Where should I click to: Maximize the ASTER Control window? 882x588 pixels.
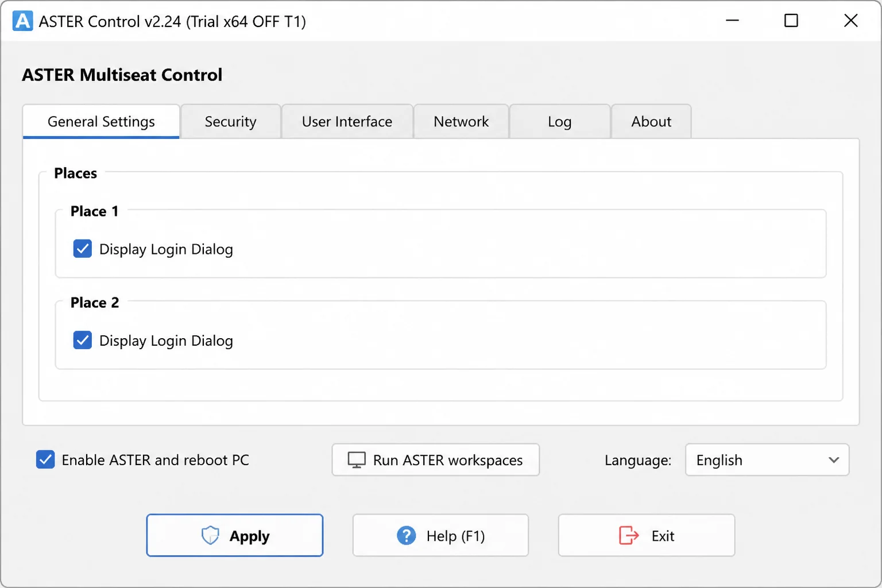pos(791,21)
